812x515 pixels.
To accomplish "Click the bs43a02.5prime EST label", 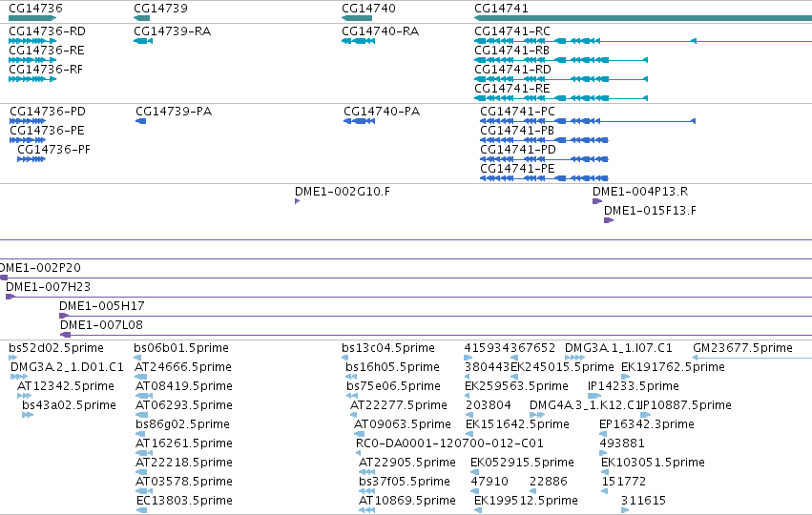I will 69,405.
